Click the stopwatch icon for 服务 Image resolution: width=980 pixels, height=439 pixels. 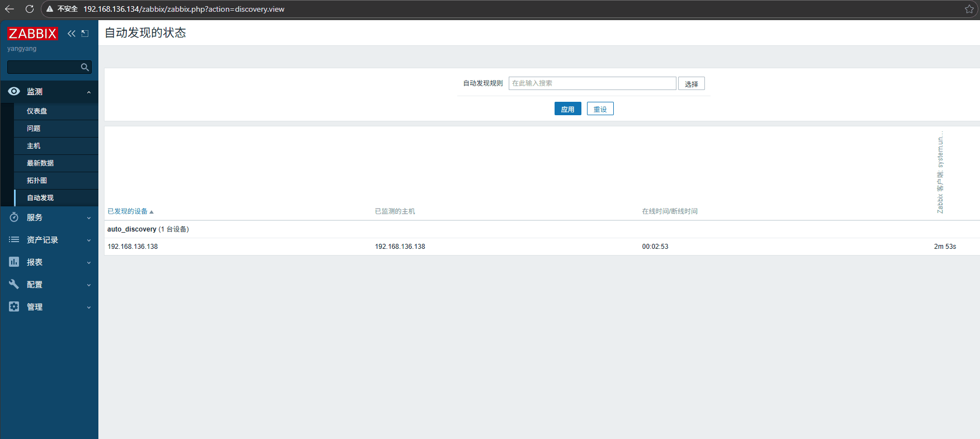click(14, 218)
